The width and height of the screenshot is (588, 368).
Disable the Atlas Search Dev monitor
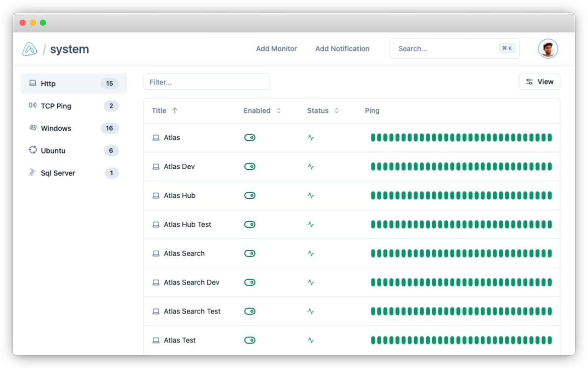pyautogui.click(x=250, y=282)
